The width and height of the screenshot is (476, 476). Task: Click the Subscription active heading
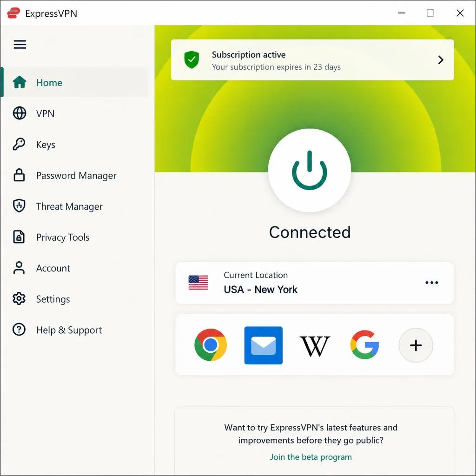(x=249, y=55)
